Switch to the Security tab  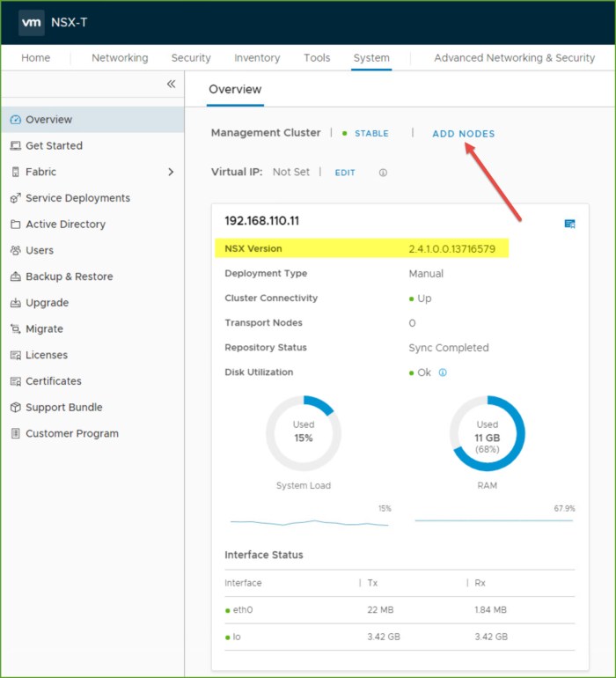pyautogui.click(x=191, y=58)
